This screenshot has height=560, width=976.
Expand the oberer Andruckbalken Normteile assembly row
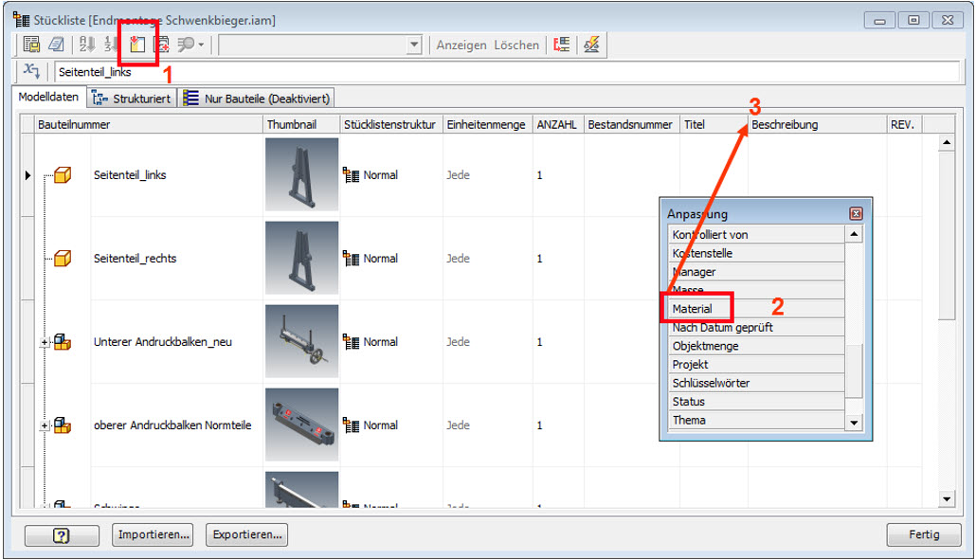point(44,425)
